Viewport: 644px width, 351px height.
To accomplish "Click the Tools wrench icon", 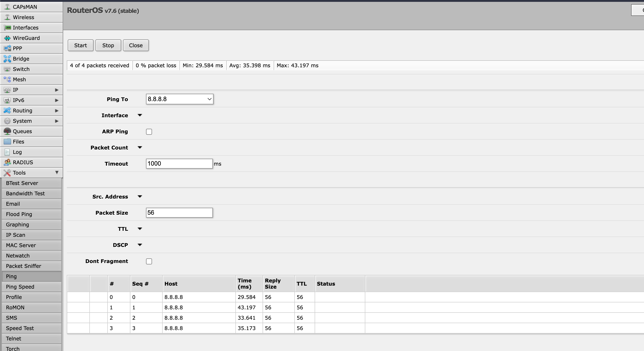I will point(7,173).
